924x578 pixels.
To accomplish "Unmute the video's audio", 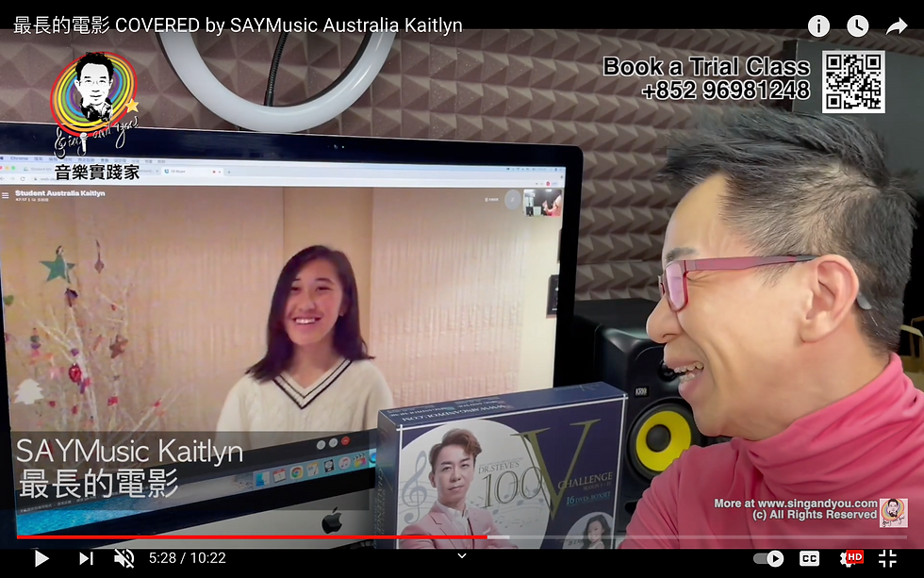I will point(124,558).
